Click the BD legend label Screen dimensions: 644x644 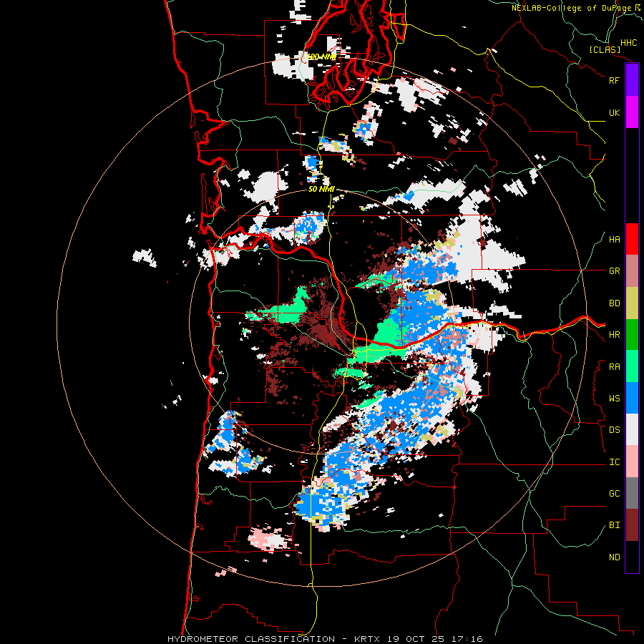point(614,303)
